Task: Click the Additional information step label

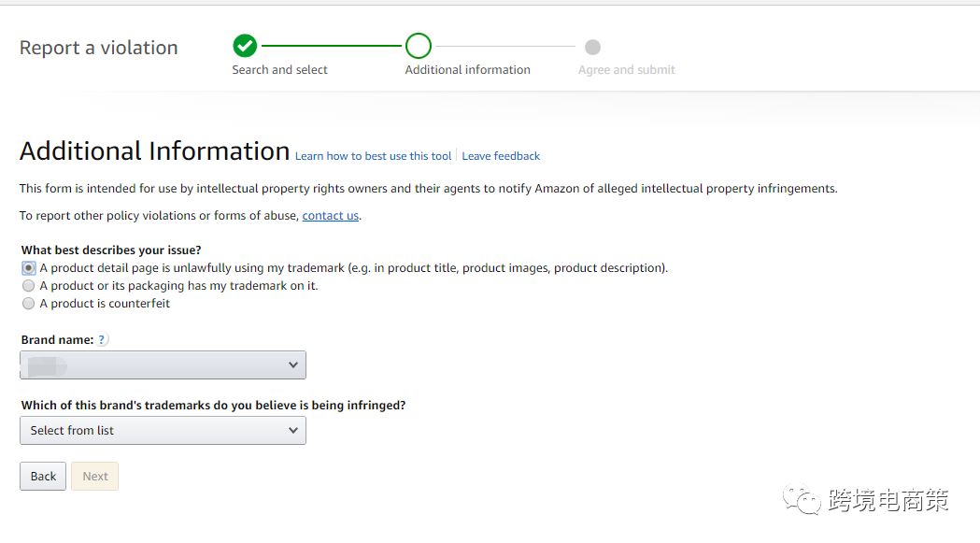Action: click(467, 70)
